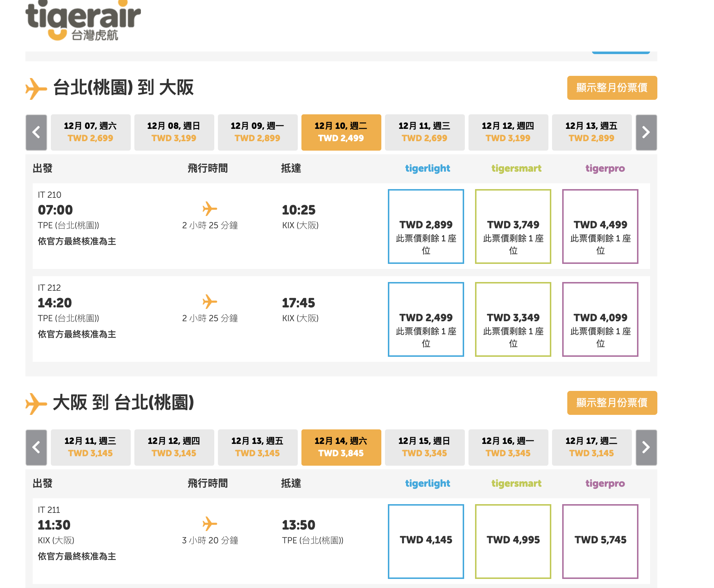Click flight number IT 212
The image size is (714, 588).
coord(49,288)
